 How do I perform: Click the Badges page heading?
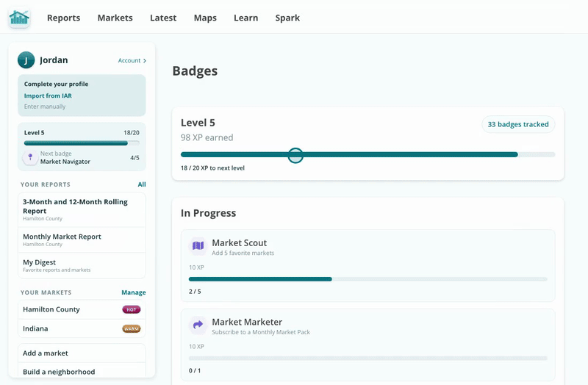(x=195, y=71)
